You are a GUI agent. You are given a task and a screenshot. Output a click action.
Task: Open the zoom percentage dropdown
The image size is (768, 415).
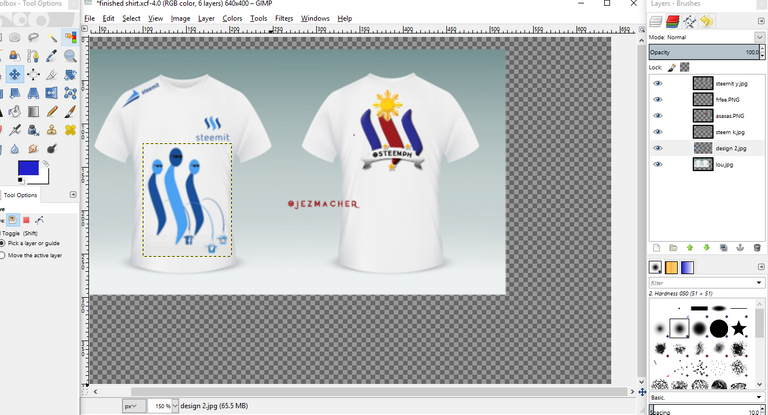point(175,406)
